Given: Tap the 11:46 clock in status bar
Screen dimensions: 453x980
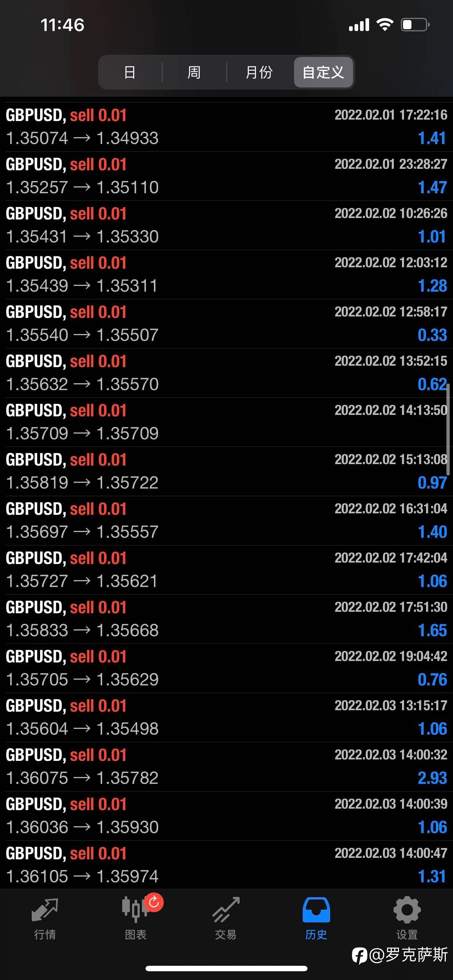Looking at the screenshot, I should [x=62, y=25].
